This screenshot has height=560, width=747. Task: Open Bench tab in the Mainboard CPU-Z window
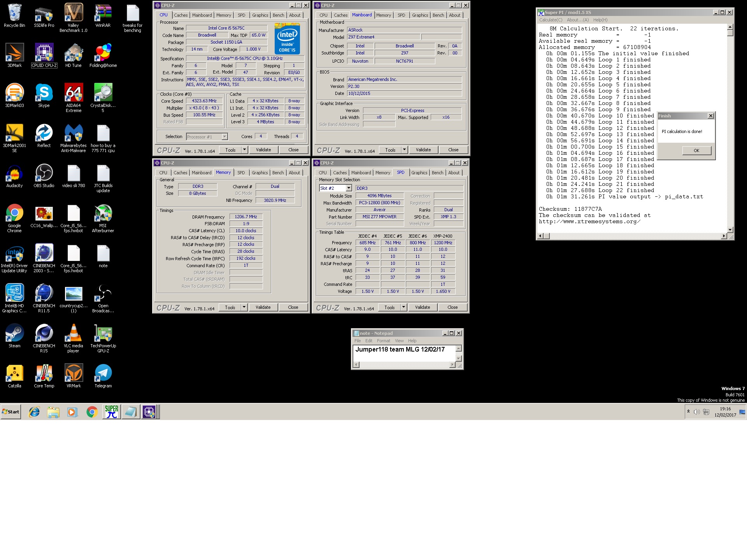point(438,15)
